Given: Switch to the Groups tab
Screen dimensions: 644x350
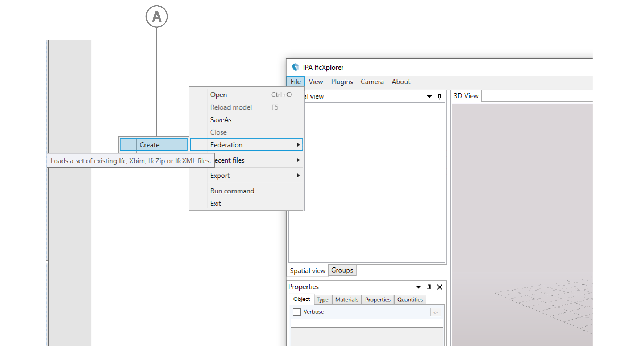Looking at the screenshot, I should [342, 270].
